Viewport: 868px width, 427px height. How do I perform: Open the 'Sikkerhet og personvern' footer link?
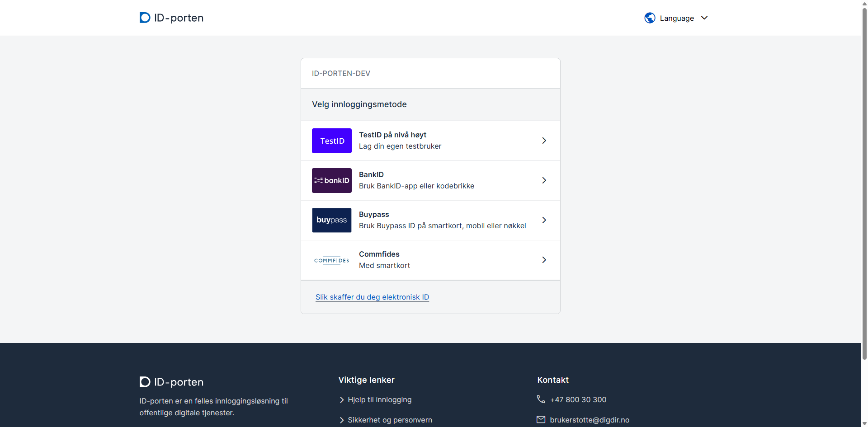click(x=390, y=420)
